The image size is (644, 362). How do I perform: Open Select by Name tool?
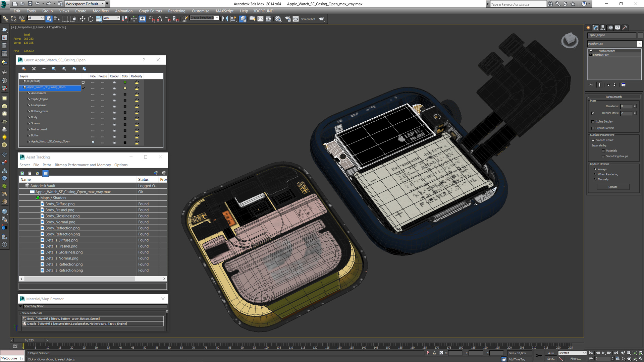click(57, 19)
